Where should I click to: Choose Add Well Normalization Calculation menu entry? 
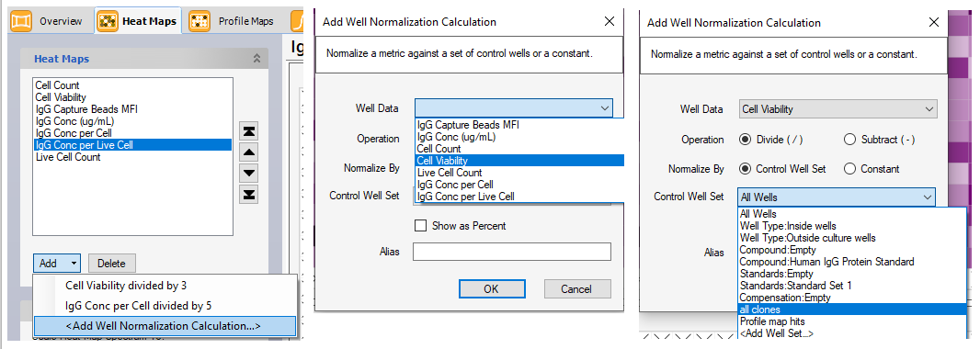tap(164, 325)
